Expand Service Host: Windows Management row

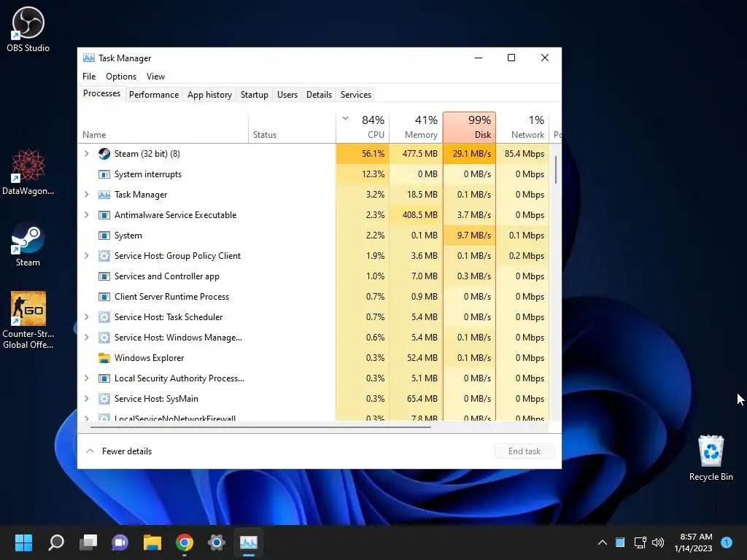tap(86, 338)
